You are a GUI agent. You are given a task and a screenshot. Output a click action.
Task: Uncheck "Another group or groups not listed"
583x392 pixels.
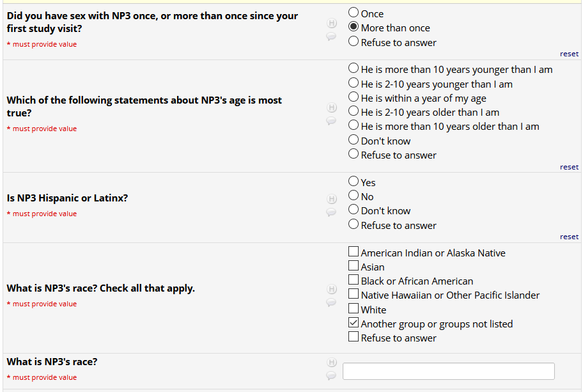(354, 324)
